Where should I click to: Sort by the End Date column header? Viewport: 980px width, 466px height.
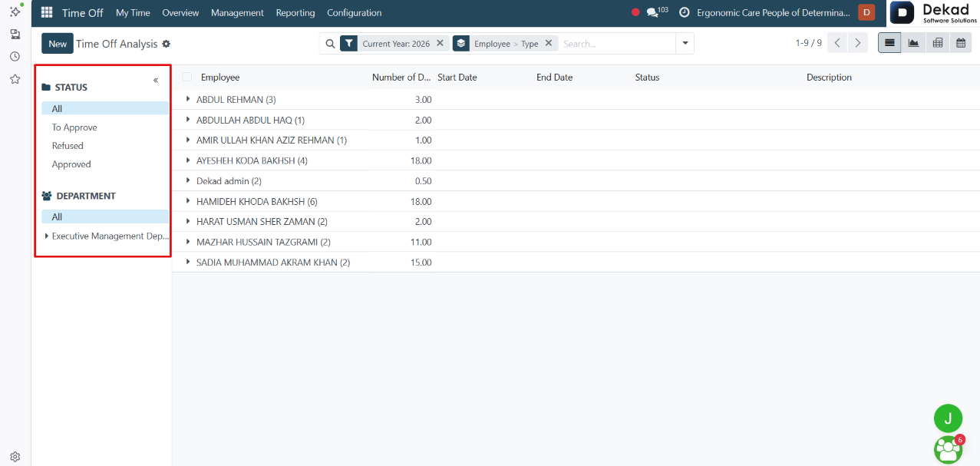(x=554, y=77)
